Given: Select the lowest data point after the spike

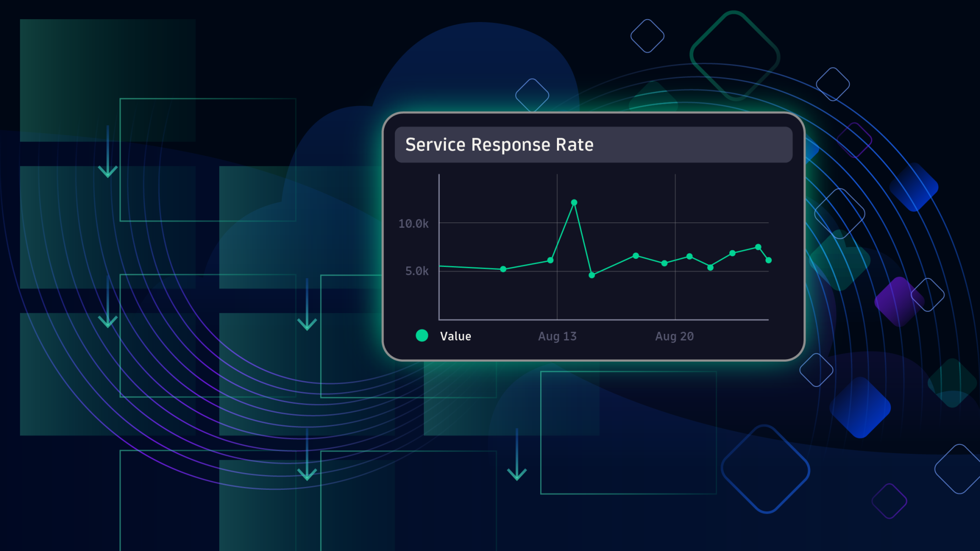Looking at the screenshot, I should 592,275.
